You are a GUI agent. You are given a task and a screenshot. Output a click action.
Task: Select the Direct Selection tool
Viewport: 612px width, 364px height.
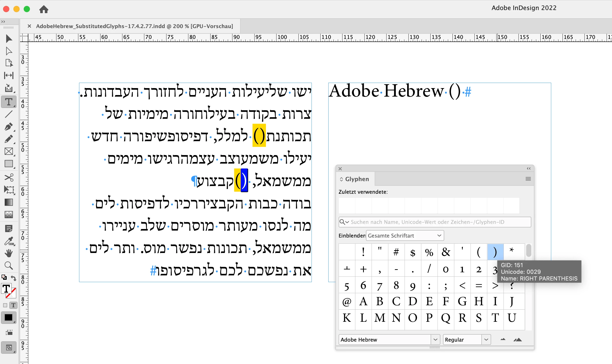point(9,51)
